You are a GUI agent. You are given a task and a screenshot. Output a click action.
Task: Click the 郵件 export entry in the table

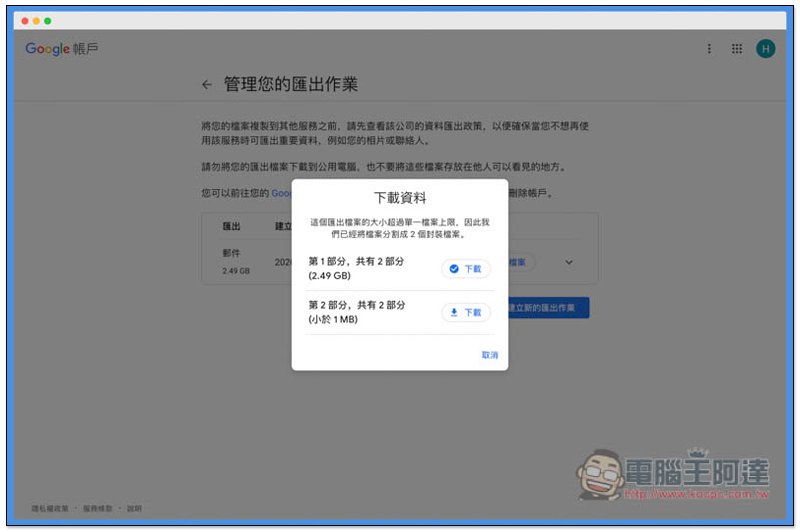[230, 253]
